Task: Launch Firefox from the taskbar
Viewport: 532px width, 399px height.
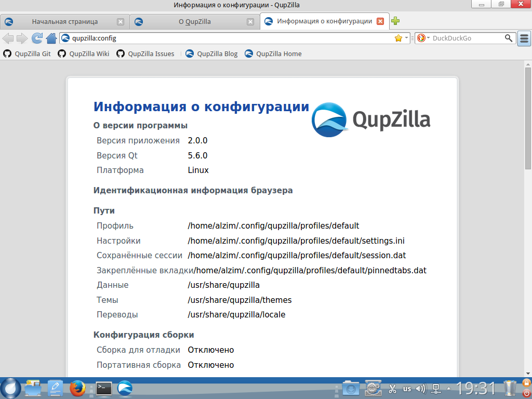Action: click(x=77, y=388)
